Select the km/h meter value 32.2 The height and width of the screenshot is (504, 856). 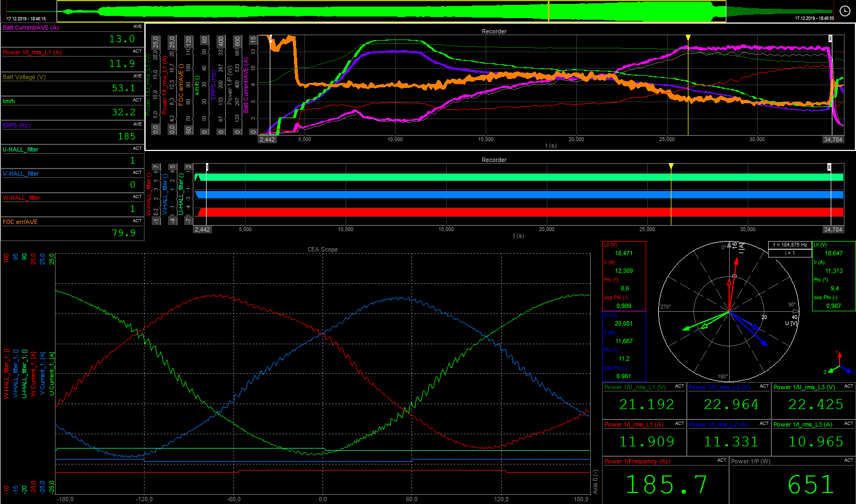[123, 112]
